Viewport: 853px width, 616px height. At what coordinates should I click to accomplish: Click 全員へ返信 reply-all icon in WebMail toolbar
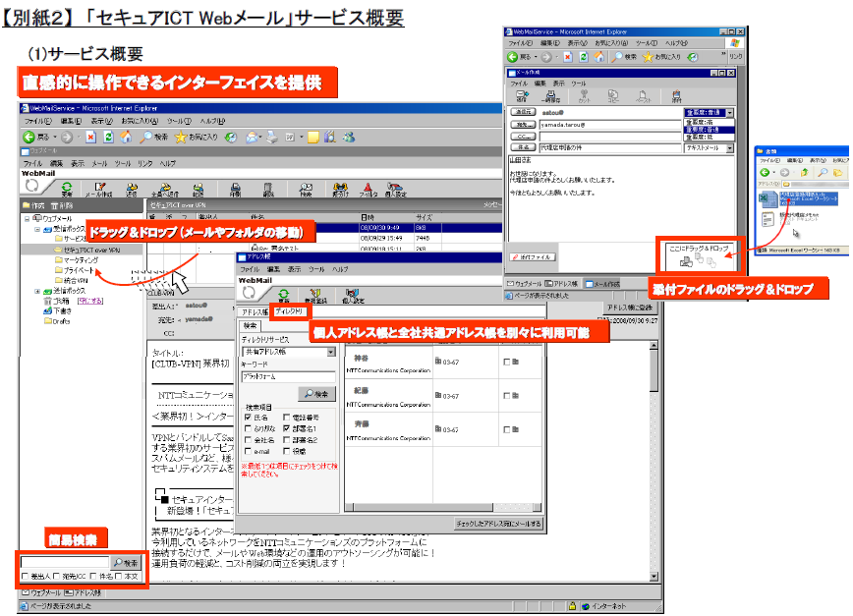[165, 190]
